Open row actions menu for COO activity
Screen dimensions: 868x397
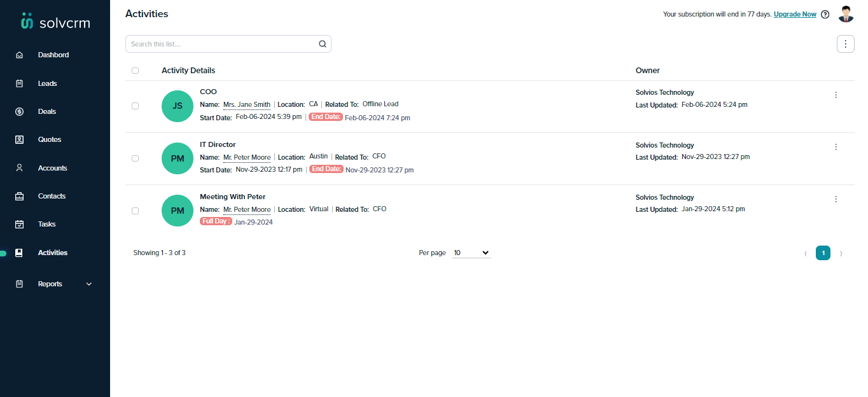click(836, 95)
